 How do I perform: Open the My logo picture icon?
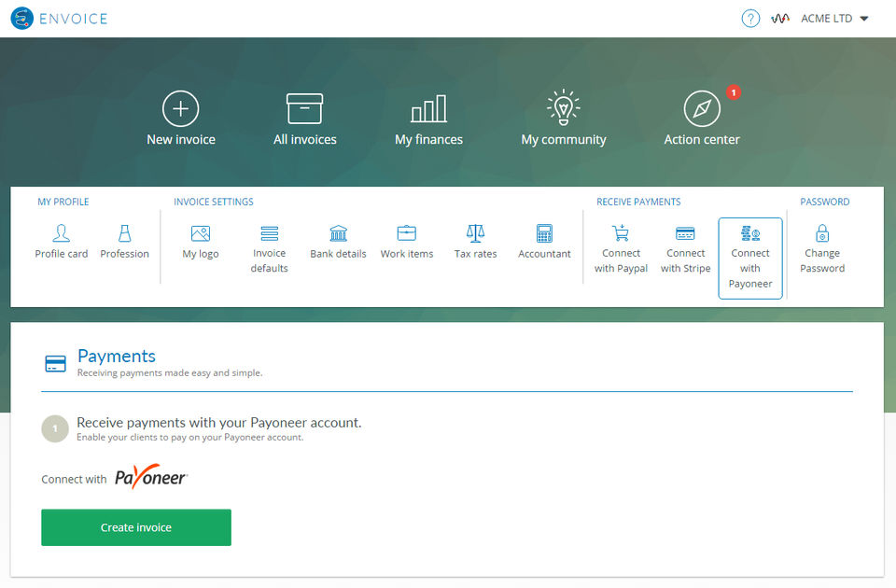pyautogui.click(x=201, y=233)
